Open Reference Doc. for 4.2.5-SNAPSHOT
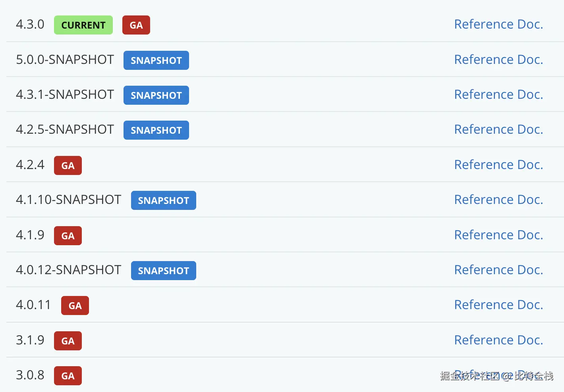The image size is (564, 392). (498, 129)
